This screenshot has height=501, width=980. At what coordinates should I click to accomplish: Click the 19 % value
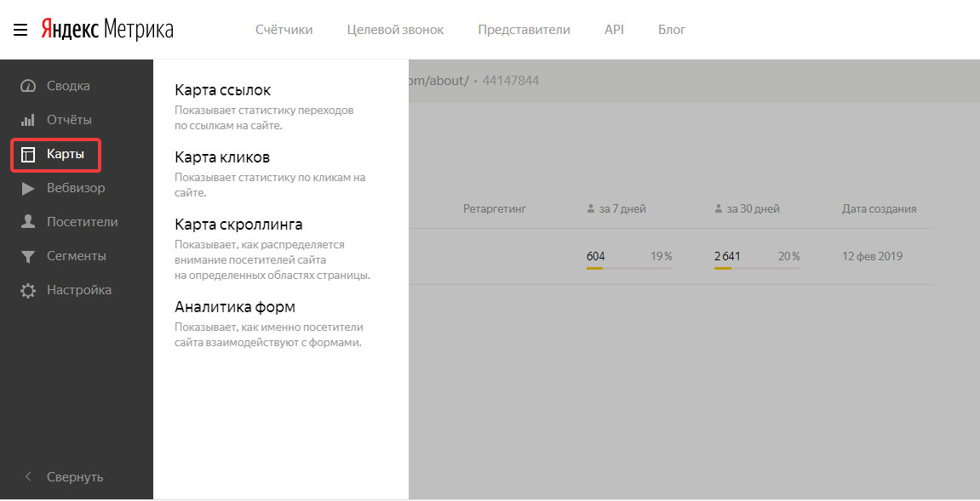point(662,256)
